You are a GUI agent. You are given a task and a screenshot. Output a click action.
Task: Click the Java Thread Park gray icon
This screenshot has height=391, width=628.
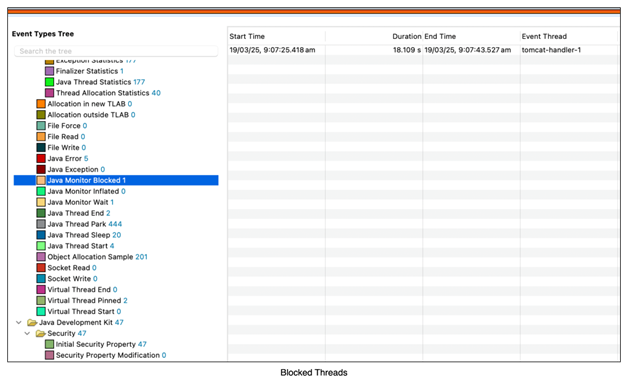(x=41, y=224)
